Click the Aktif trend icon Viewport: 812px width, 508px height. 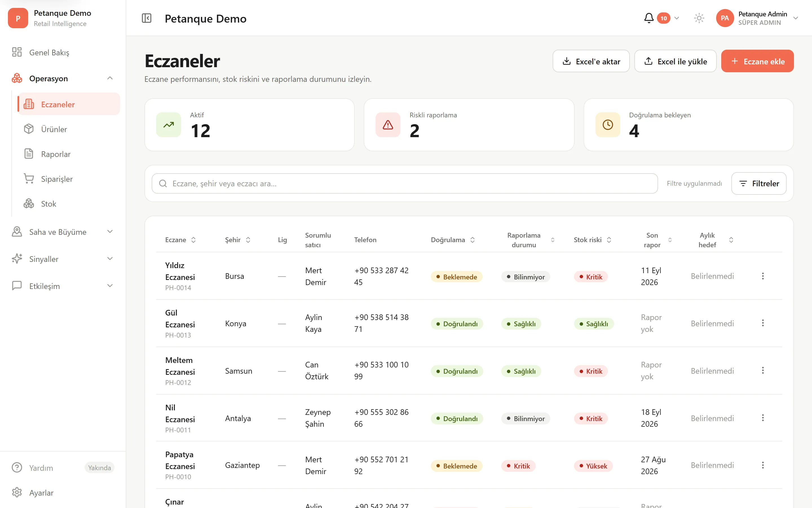tap(168, 125)
